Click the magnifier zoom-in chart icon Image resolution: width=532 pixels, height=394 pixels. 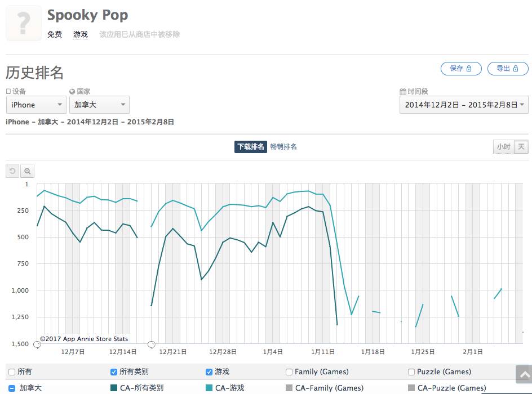[x=27, y=171]
